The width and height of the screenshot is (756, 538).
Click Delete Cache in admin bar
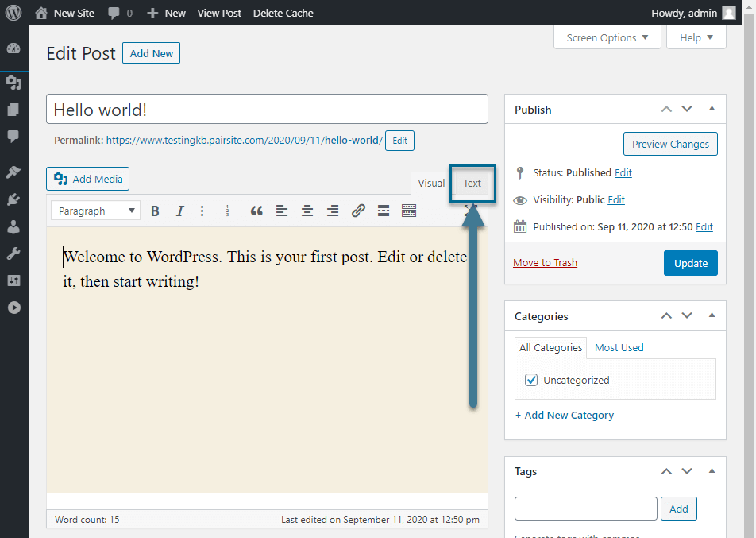click(283, 13)
